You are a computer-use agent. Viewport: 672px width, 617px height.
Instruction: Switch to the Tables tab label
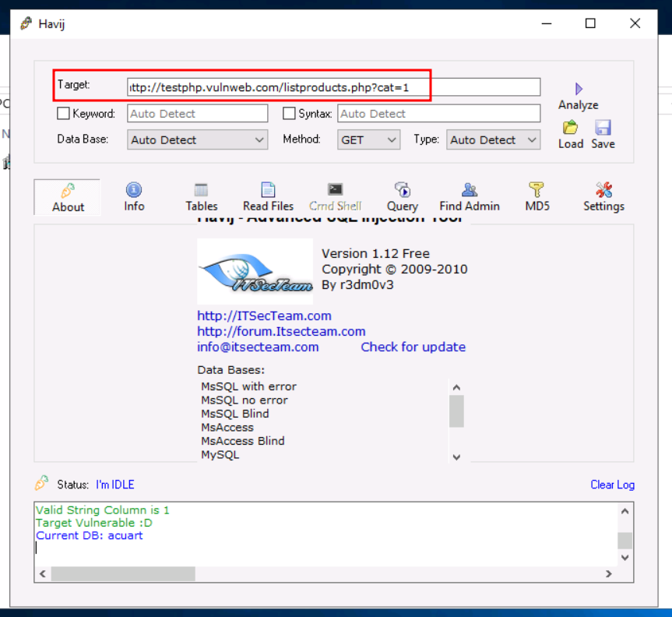(202, 206)
